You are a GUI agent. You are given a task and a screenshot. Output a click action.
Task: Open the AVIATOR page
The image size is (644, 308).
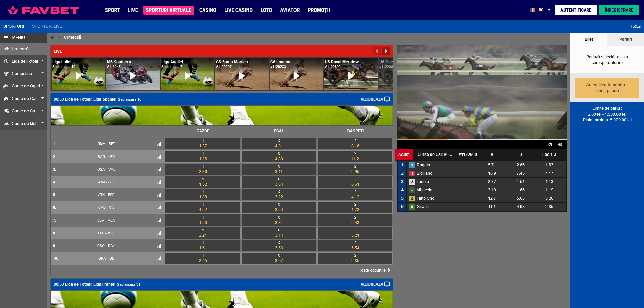tap(290, 10)
